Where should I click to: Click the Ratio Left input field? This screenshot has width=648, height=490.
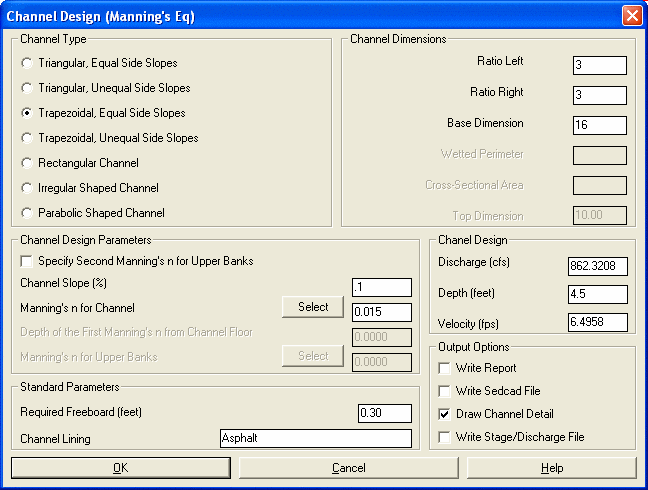(600, 65)
